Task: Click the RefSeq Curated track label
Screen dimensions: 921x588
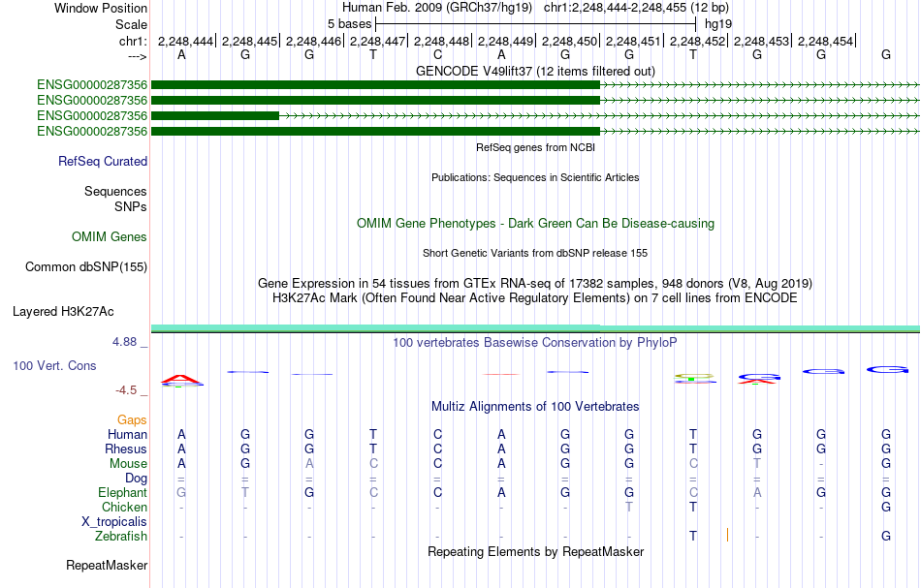Action: click(x=103, y=161)
